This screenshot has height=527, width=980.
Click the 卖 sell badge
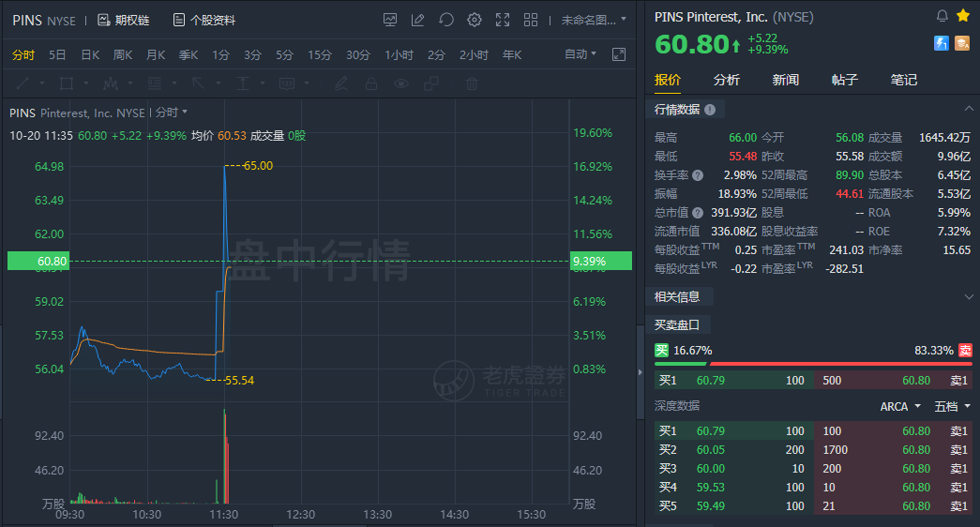(966, 350)
